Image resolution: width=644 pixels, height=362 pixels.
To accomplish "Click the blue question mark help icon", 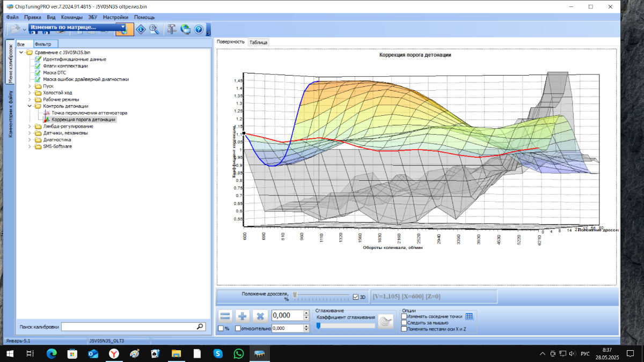I will (x=199, y=29).
